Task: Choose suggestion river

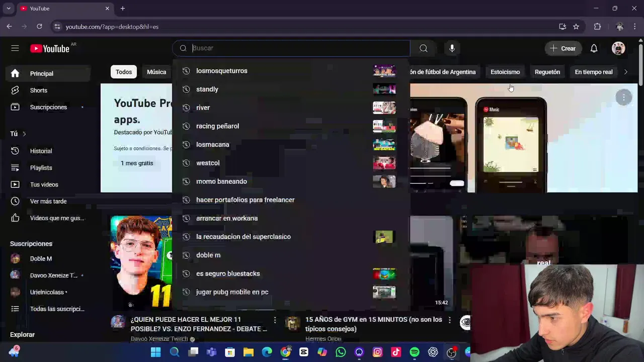Action: (291, 108)
